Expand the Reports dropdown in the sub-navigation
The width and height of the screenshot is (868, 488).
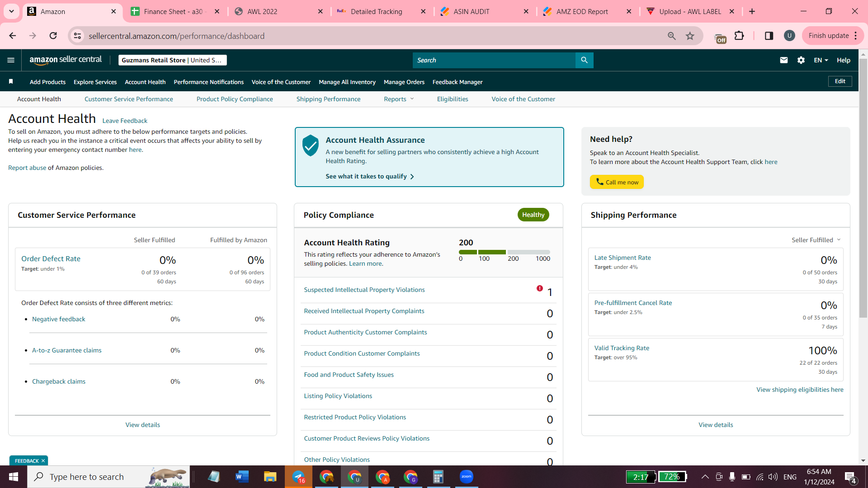pos(399,99)
